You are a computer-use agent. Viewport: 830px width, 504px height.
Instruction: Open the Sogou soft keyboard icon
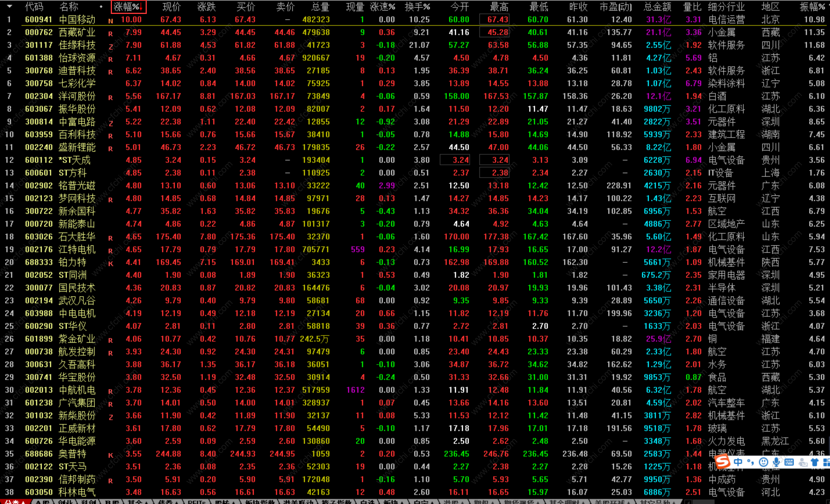[789, 462]
